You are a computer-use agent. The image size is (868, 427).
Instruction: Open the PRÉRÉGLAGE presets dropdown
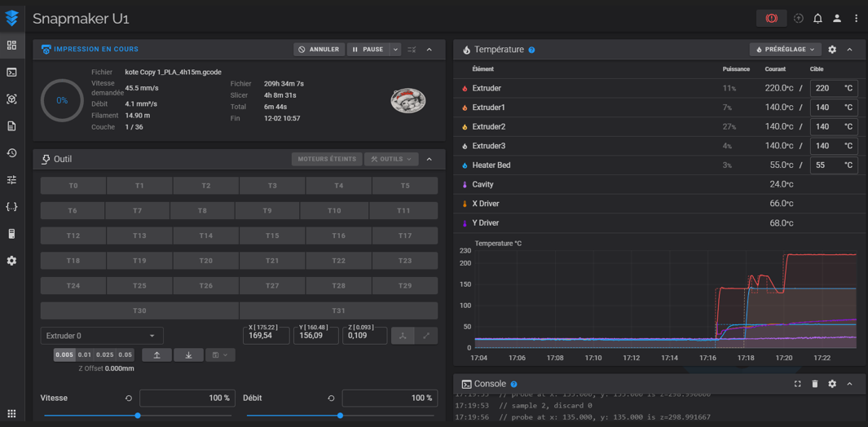(785, 49)
